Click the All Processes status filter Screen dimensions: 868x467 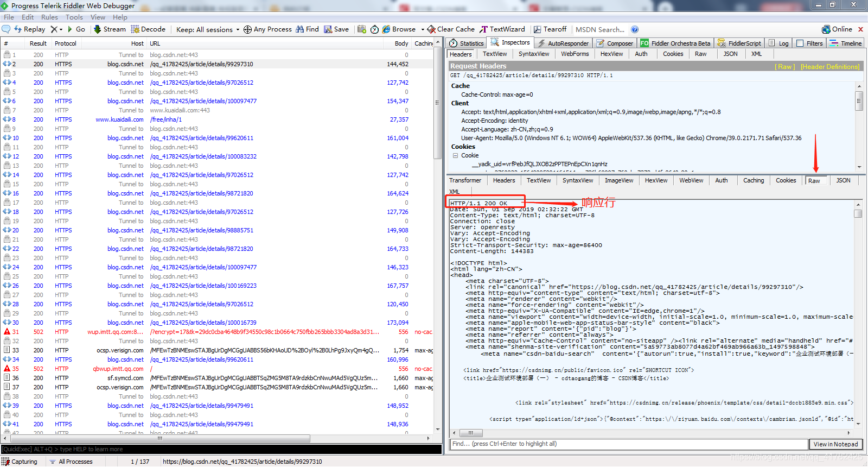(71, 462)
